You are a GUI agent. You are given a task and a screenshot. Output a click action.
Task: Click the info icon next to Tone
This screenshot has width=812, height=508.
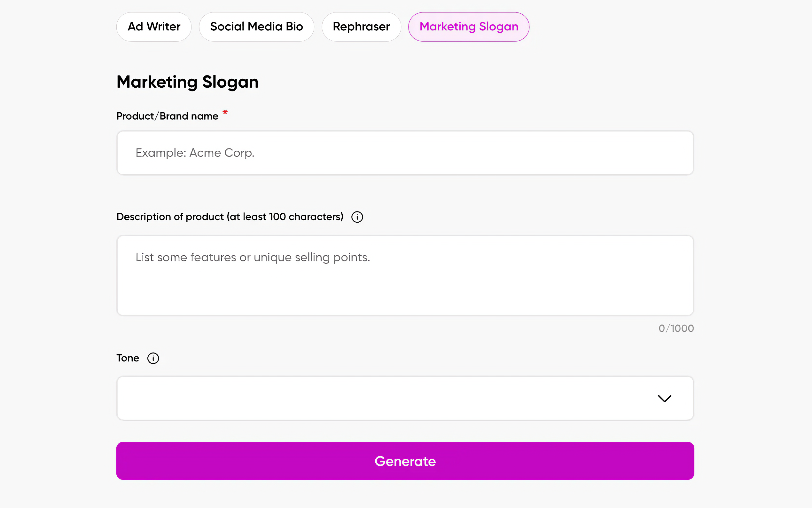pyautogui.click(x=153, y=358)
